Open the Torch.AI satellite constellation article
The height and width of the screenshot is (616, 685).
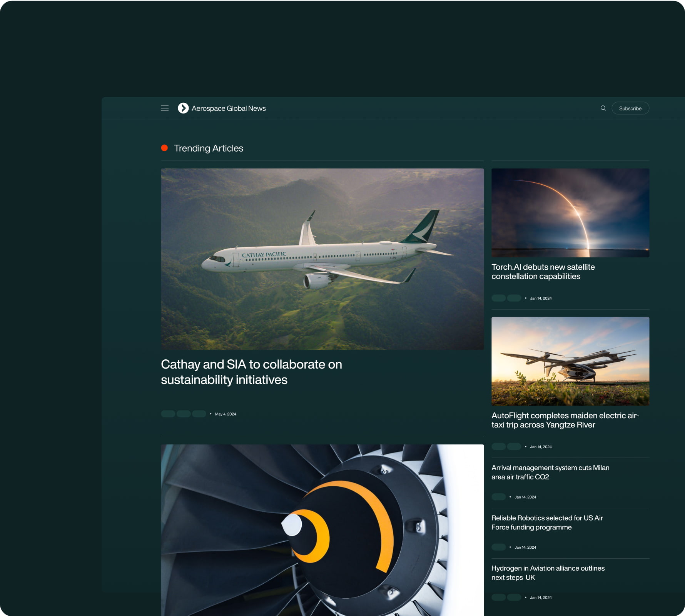click(x=543, y=272)
